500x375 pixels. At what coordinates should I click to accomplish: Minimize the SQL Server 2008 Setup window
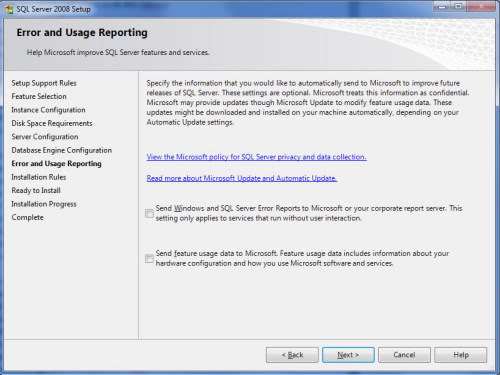click(442, 6)
